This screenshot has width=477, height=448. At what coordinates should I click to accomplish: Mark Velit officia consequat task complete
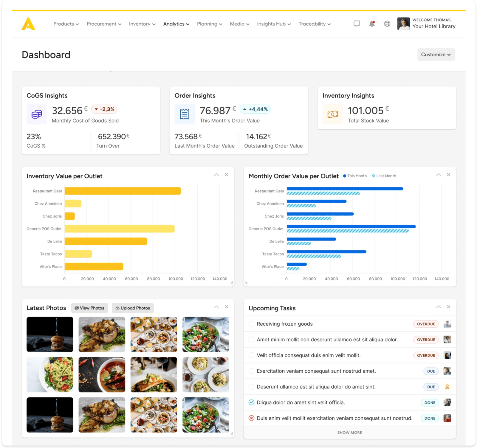point(251,355)
